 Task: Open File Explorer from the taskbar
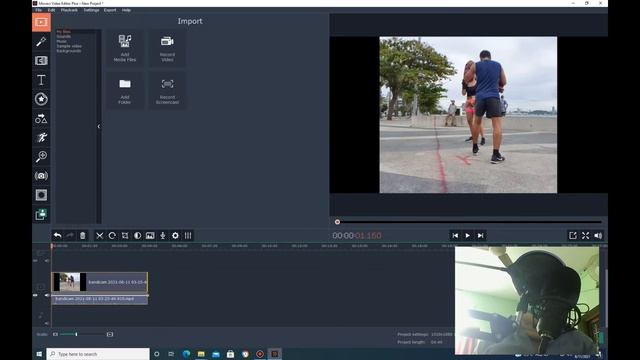click(x=201, y=354)
